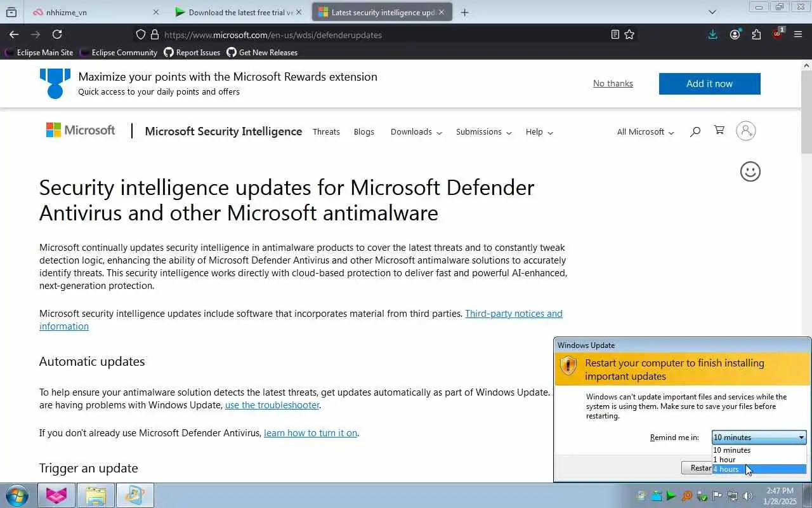
Task: Show site info via the padlock icon
Action: [x=154, y=35]
